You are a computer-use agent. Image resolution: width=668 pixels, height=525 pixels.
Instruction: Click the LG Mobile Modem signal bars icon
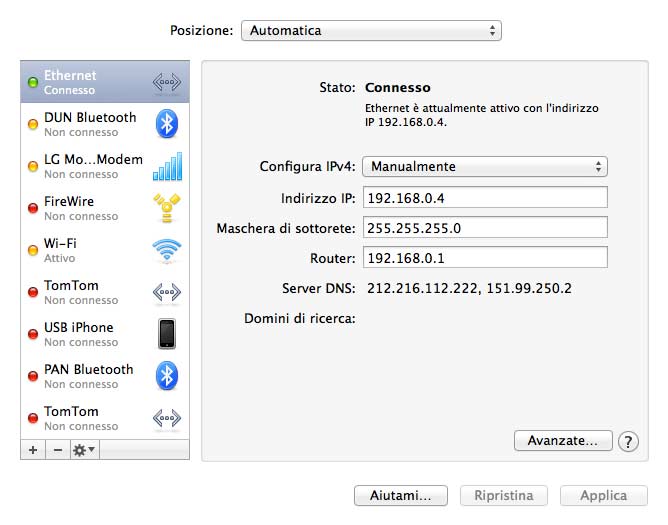click(x=166, y=166)
